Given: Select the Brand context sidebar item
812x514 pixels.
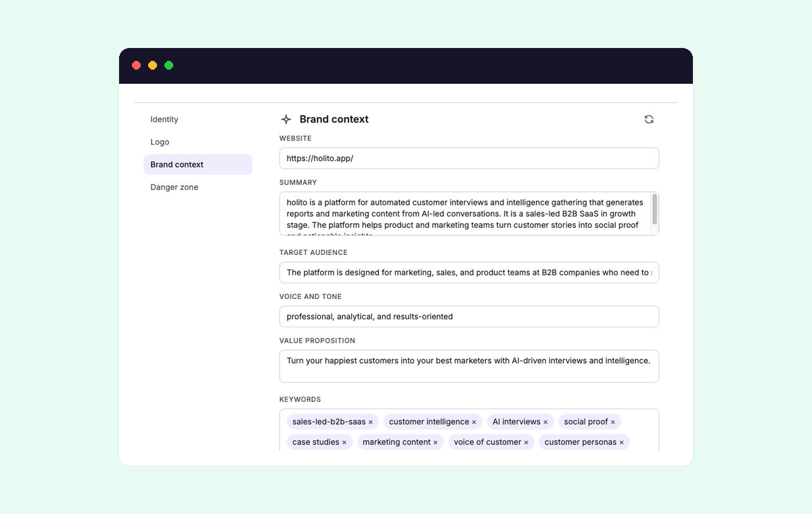Looking at the screenshot, I should 198,164.
